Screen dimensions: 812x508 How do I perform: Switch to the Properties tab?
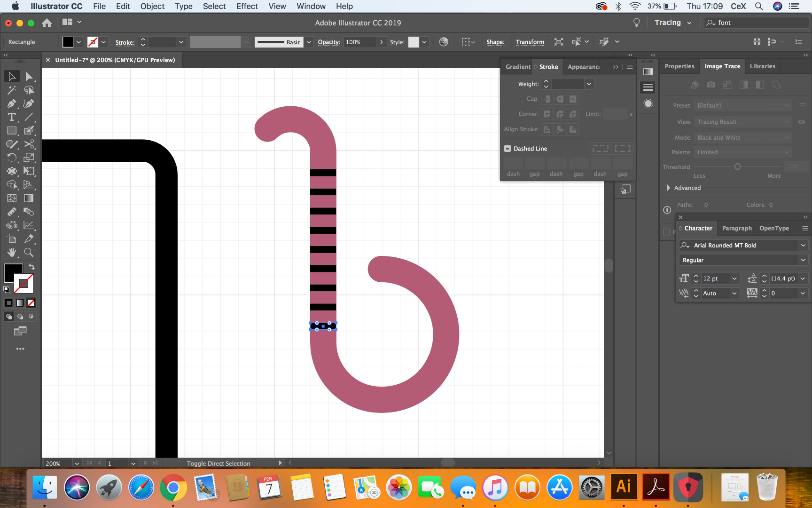(679, 66)
